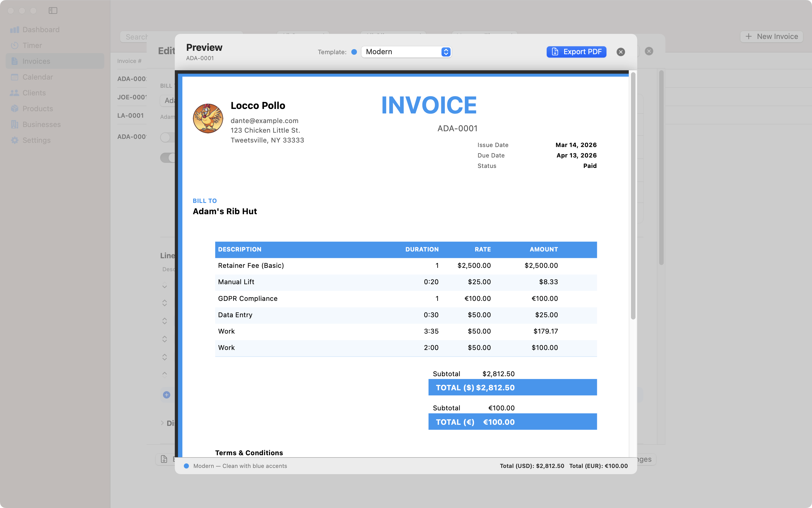Click the TOTAL (€) €100.00 bar
The height and width of the screenshot is (508, 812).
(512, 422)
